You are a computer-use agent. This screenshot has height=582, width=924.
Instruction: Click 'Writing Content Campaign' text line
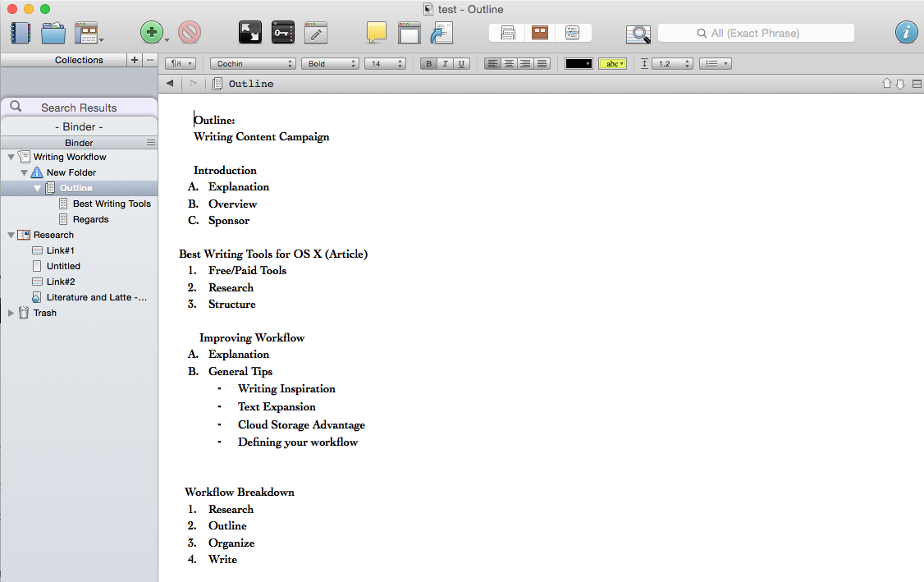pos(262,136)
